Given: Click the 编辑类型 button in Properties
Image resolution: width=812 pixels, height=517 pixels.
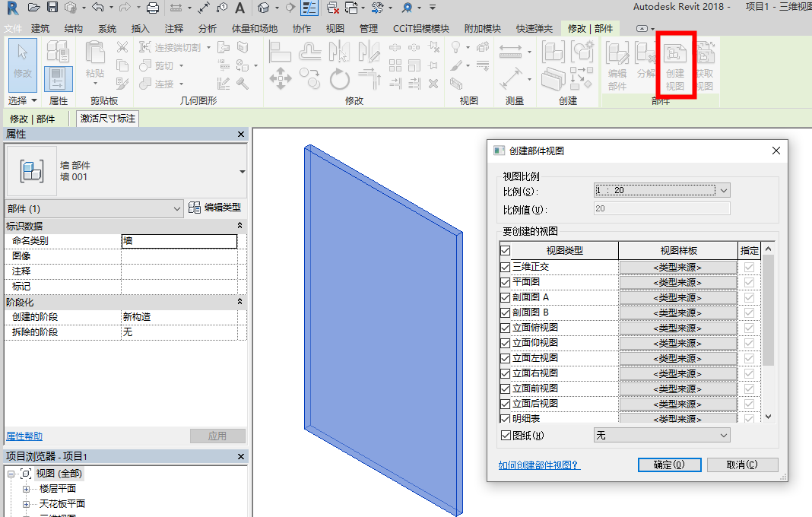Looking at the screenshot, I should click(x=215, y=208).
